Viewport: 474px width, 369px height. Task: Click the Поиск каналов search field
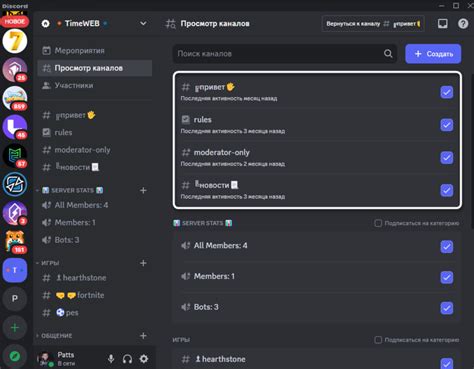pos(284,54)
